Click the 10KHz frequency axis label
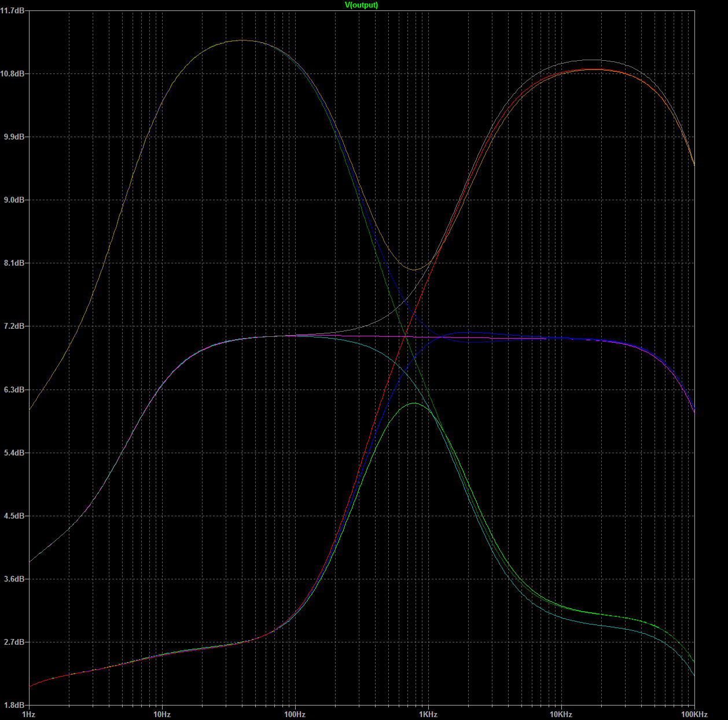Screen dimensions: 728x720 561,715
